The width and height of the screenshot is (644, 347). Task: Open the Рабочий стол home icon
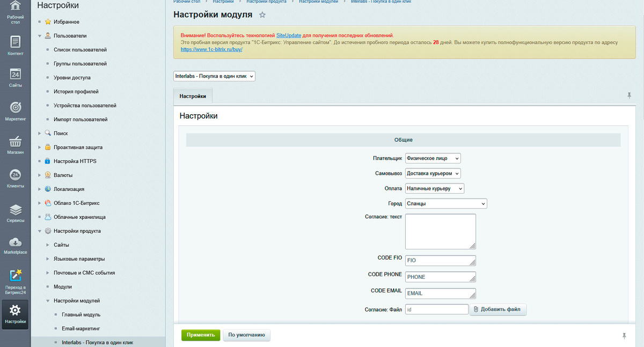(x=16, y=7)
